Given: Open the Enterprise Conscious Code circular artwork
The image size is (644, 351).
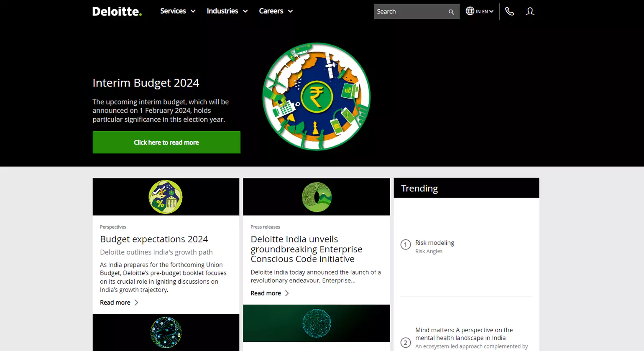Looking at the screenshot, I should coord(317,196).
